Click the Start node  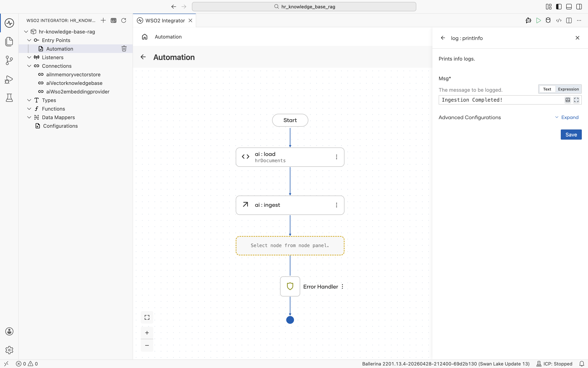click(290, 120)
